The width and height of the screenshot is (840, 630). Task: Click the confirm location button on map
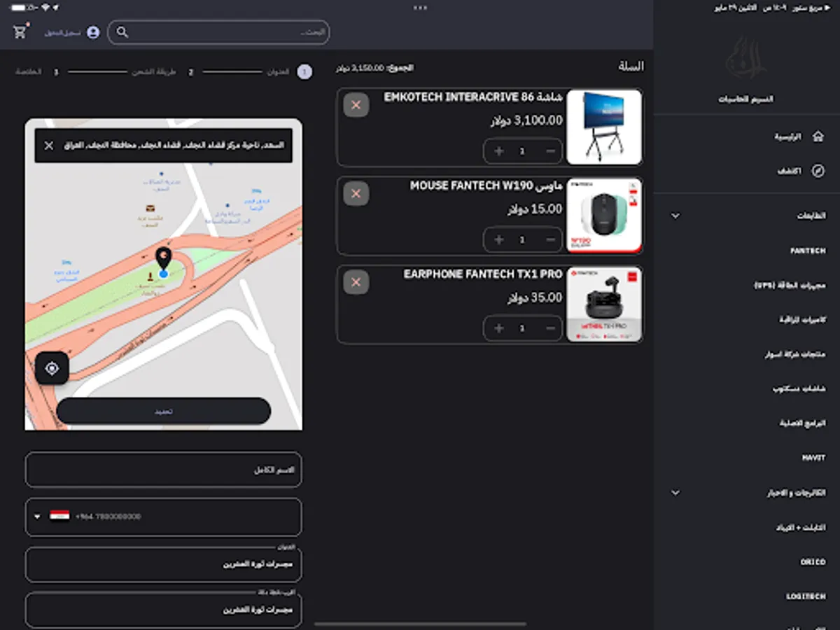pyautogui.click(x=164, y=411)
